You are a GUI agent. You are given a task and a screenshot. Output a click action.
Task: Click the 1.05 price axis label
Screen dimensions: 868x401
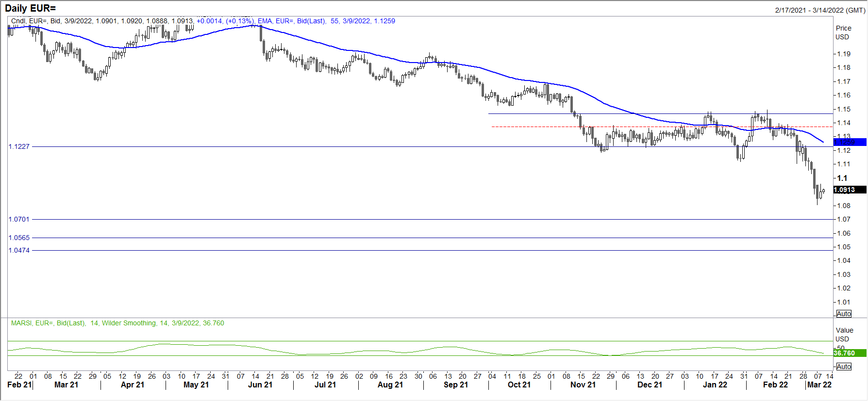pos(844,247)
